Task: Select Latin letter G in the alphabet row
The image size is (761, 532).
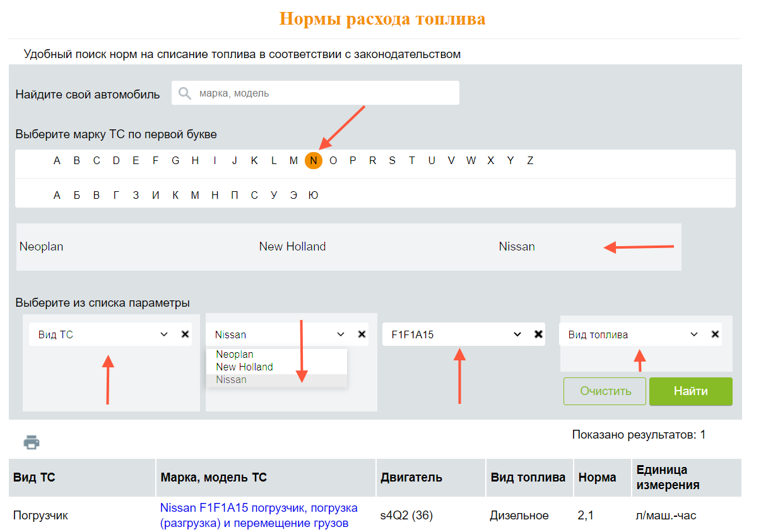Action: point(175,161)
